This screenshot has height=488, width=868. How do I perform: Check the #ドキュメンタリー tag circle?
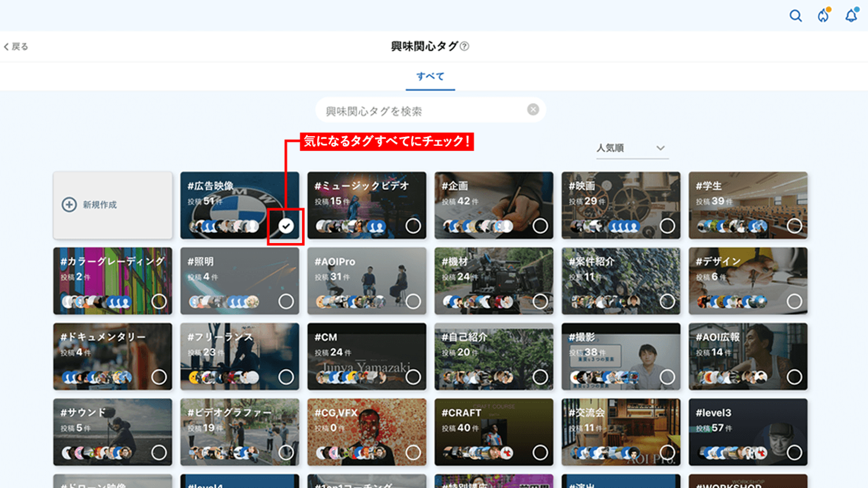coord(159,377)
